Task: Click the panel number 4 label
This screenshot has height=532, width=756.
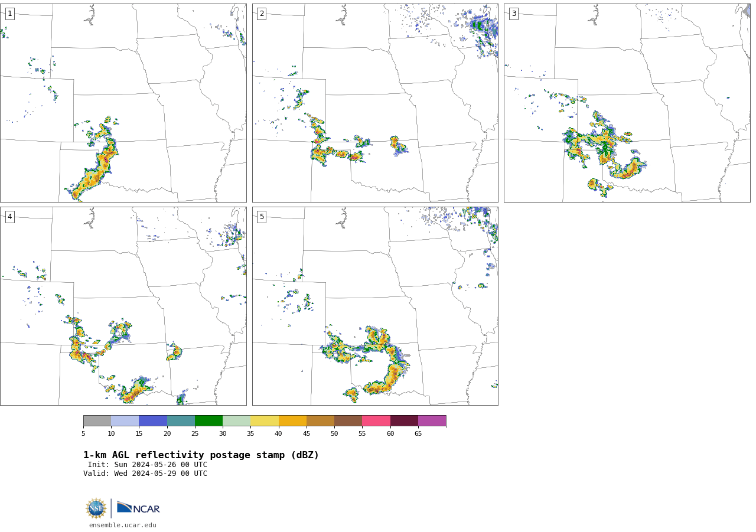Action: coord(9,217)
